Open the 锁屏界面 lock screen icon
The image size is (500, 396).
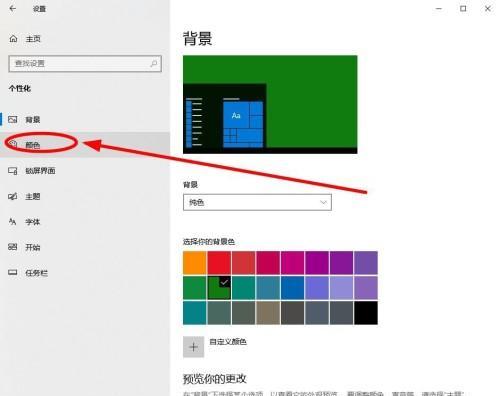click(x=13, y=171)
